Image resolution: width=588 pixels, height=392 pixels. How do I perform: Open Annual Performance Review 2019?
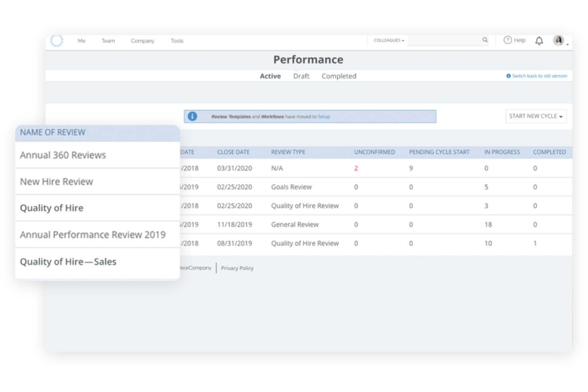[93, 235]
